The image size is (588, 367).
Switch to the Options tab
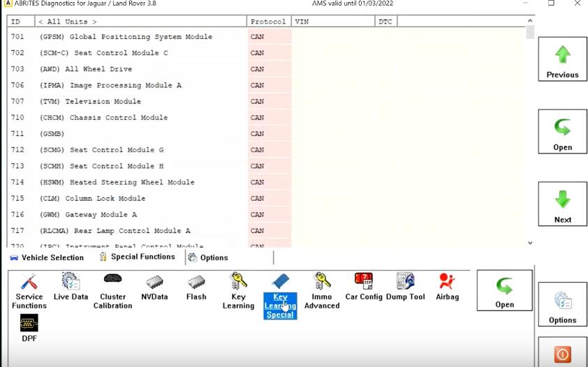[x=208, y=257]
